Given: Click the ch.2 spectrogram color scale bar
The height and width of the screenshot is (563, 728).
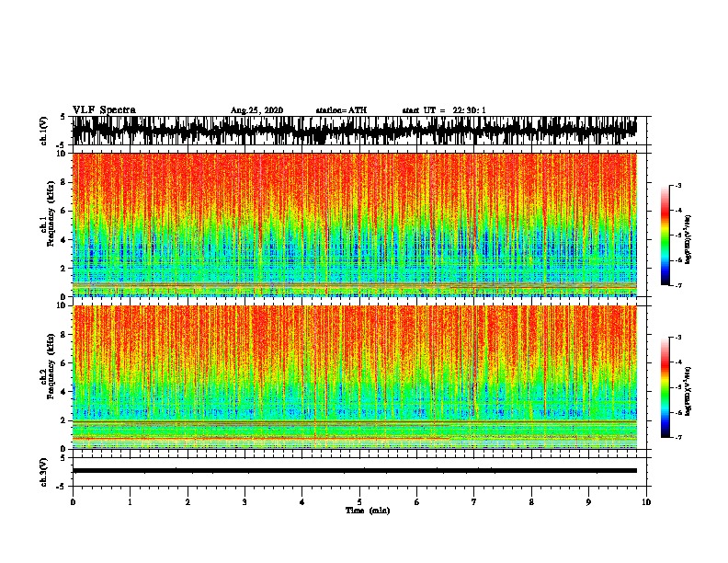Looking at the screenshot, I should 665,387.
